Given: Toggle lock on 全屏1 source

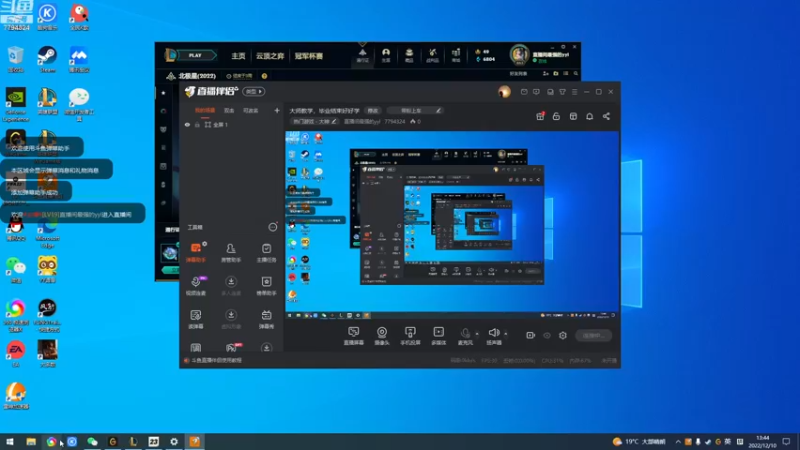Looking at the screenshot, I should (197, 124).
